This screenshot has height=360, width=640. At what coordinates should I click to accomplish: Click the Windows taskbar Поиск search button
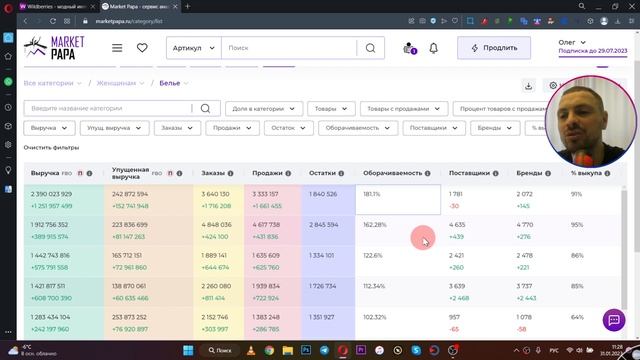pos(220,350)
